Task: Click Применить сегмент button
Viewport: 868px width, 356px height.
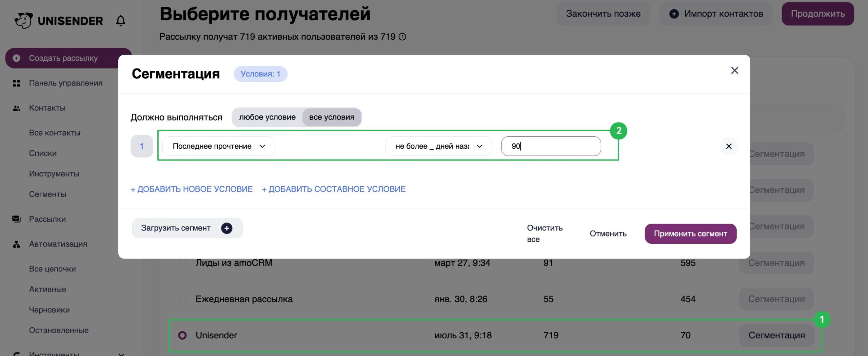Action: tap(690, 233)
